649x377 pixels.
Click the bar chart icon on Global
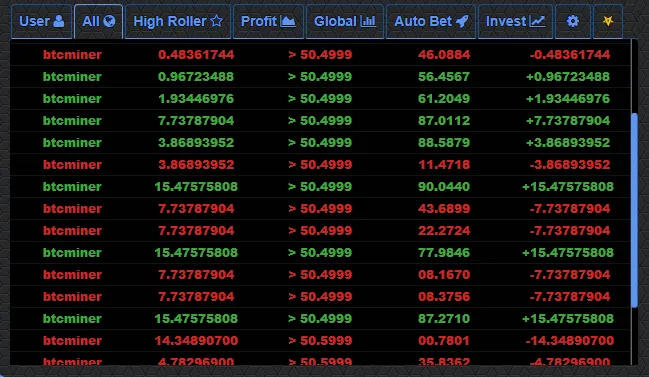(368, 22)
